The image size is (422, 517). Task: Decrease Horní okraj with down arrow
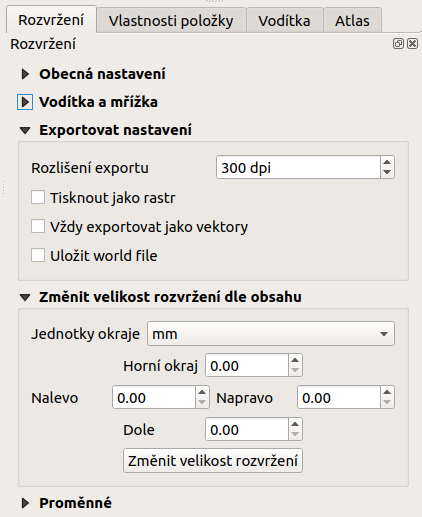295,370
